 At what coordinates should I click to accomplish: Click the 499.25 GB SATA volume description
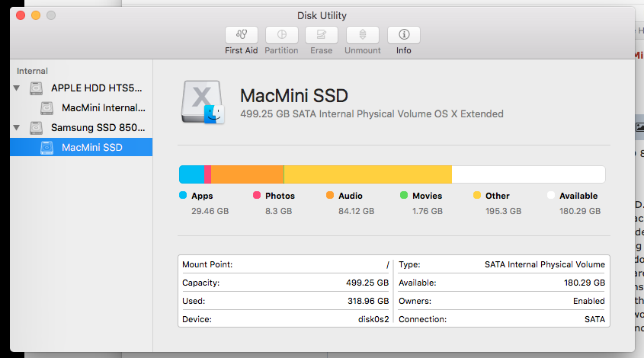coord(372,113)
